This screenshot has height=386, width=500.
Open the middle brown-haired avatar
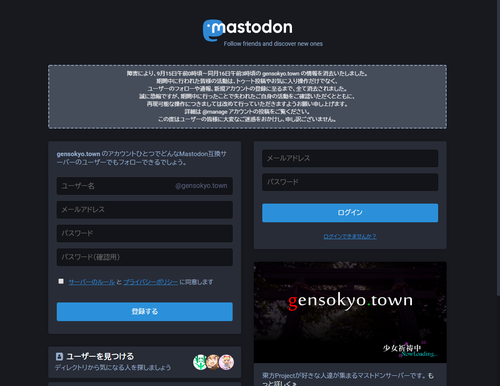click(x=213, y=362)
